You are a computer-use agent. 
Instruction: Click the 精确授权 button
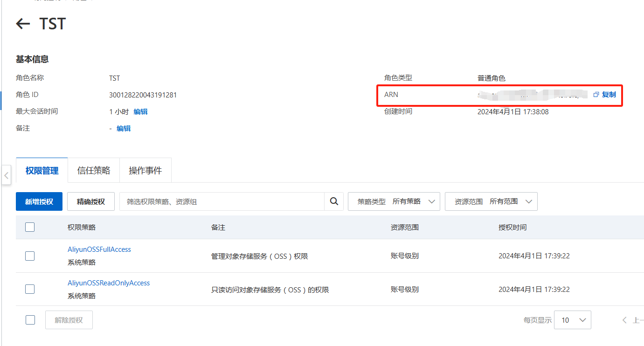tap(91, 201)
